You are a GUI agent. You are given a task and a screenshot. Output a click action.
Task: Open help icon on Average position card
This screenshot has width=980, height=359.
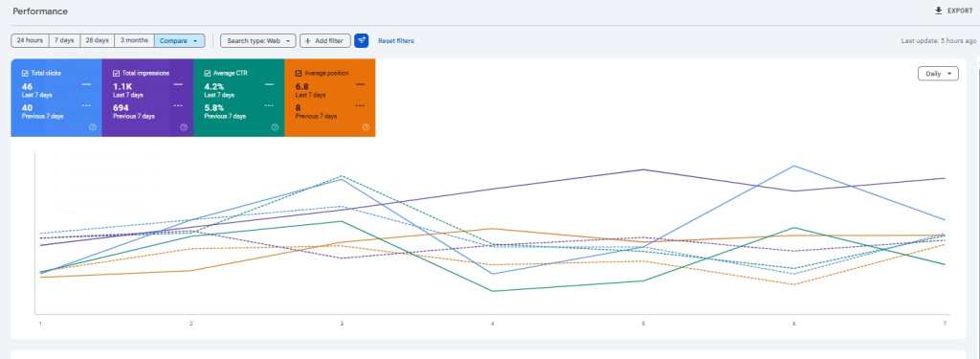click(367, 127)
